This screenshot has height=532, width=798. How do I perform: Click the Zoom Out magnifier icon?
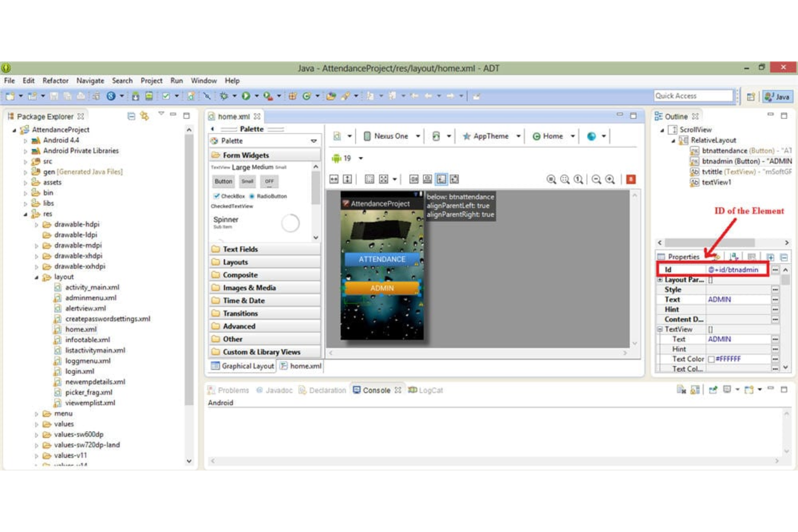(x=596, y=179)
